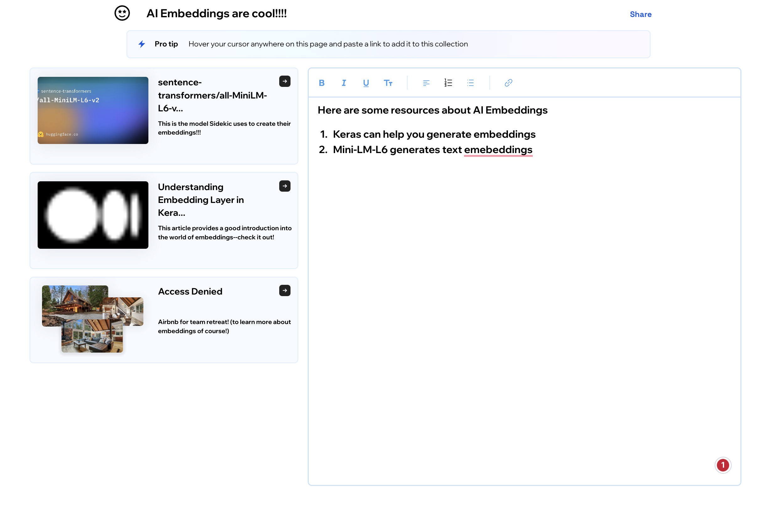
Task: Open sentence-transformers card arrow button
Action: coord(285,82)
